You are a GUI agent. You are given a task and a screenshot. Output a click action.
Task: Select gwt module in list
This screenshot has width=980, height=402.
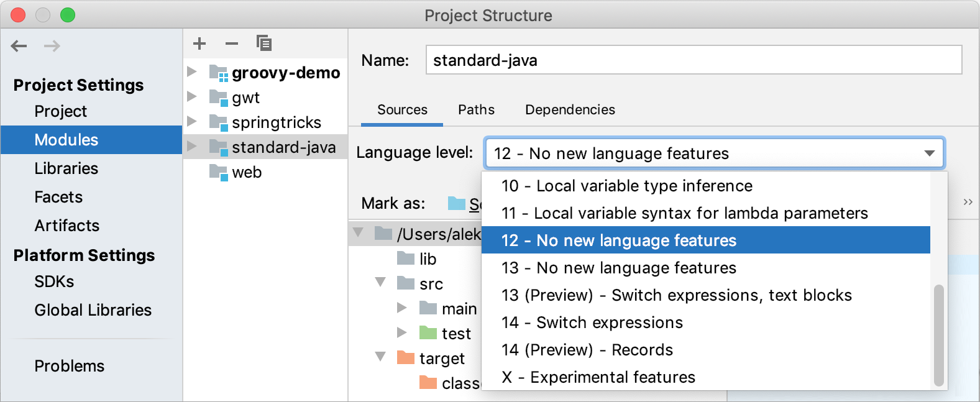point(265,98)
